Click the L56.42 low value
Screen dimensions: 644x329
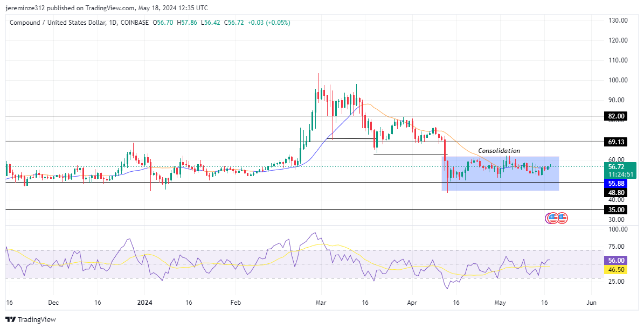211,23
